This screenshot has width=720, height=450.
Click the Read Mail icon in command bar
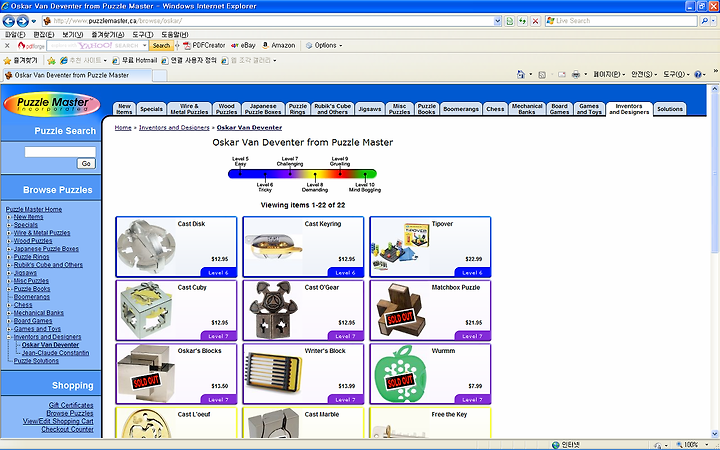click(x=562, y=74)
